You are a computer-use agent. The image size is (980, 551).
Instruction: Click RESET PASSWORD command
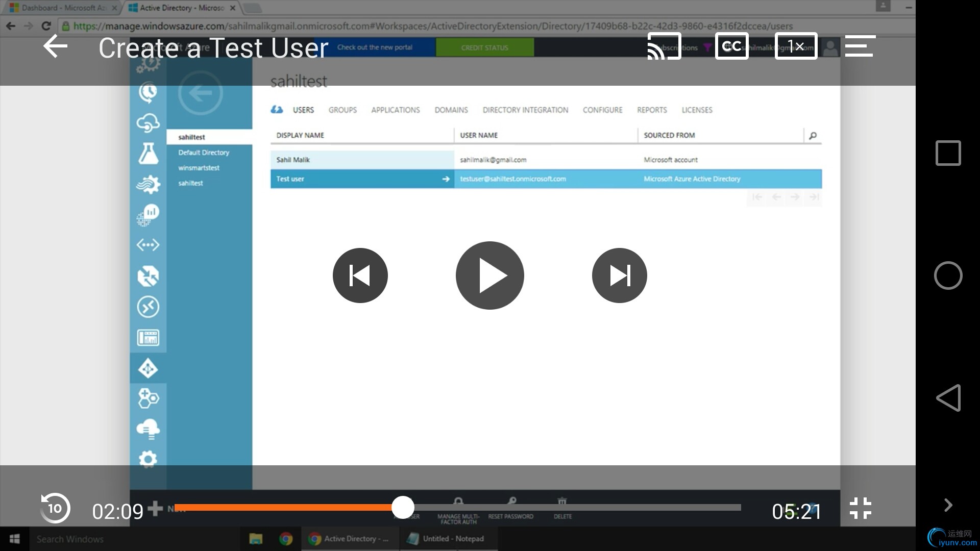point(511,508)
